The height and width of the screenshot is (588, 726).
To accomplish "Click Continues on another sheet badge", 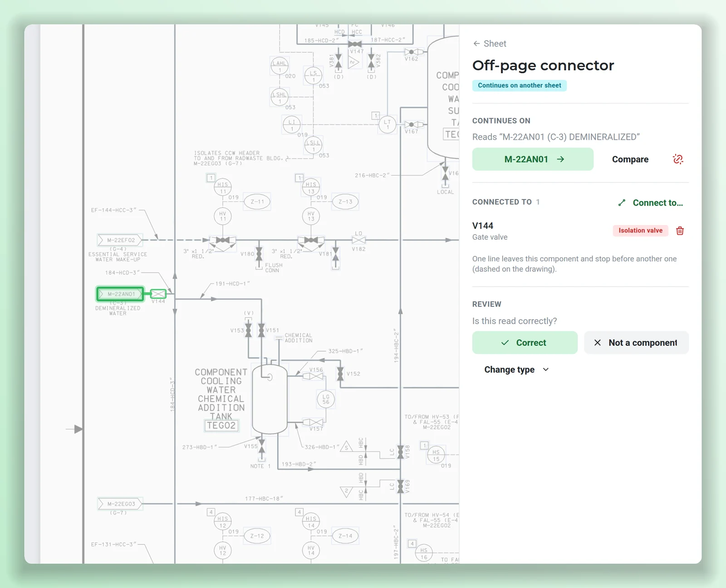I will [519, 85].
